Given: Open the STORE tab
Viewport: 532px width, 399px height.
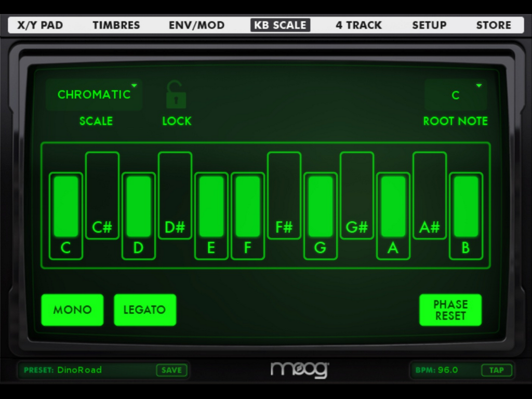Looking at the screenshot, I should click(494, 25).
